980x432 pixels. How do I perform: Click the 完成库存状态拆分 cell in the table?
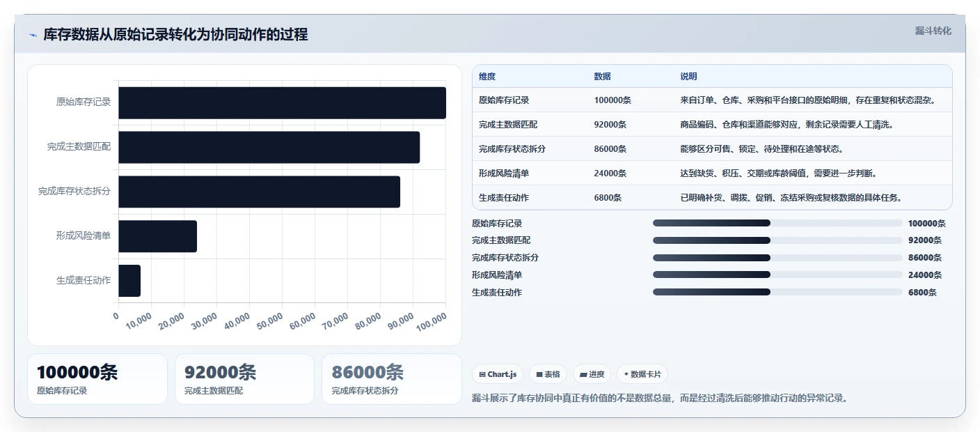coord(512,149)
